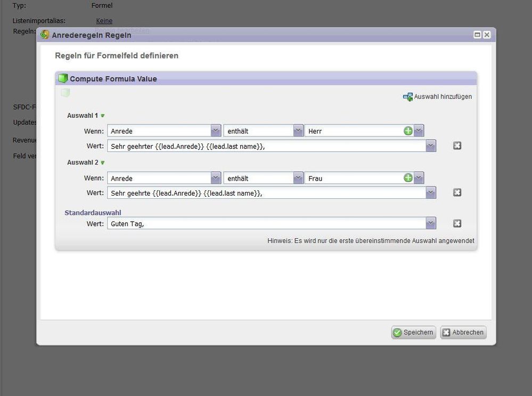Expand the Auswahl 1 green arrow menu
The height and width of the screenshot is (396, 532).
(103, 116)
